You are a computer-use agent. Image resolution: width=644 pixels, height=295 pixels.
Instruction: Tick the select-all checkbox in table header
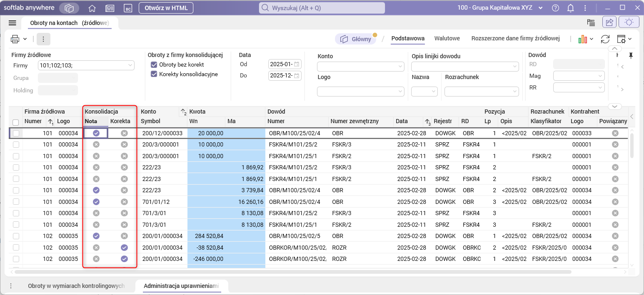pos(16,122)
